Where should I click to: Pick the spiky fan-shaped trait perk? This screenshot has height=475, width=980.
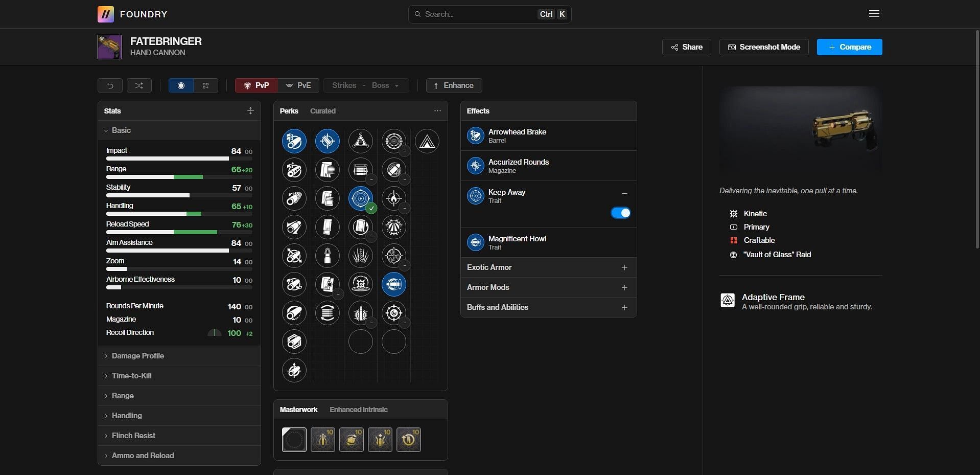click(x=361, y=256)
